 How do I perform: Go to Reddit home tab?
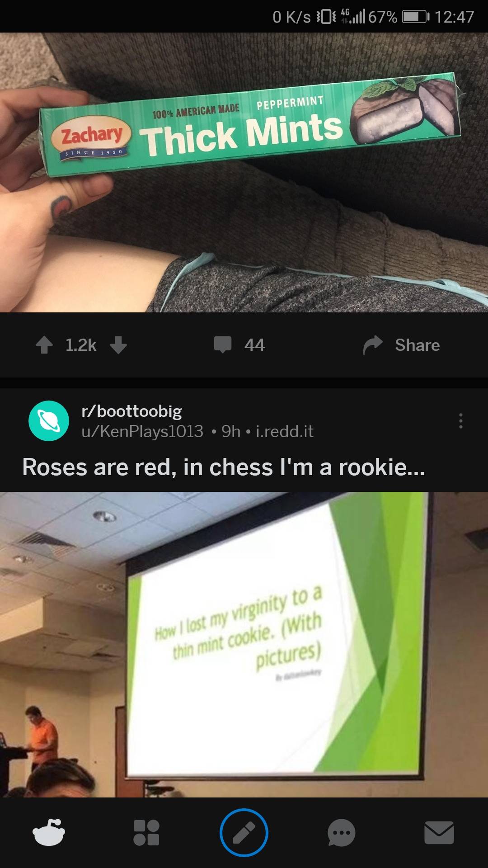point(49,832)
